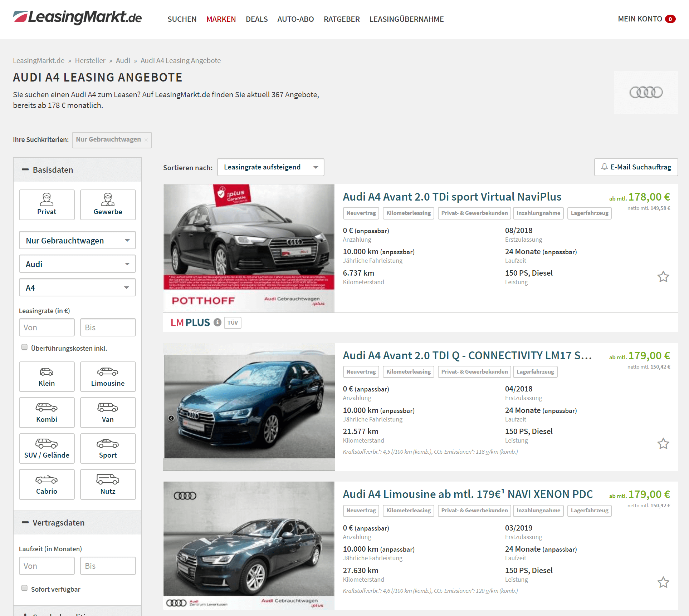
Task: Choose the Nutz vehicle type
Action: tap(108, 484)
